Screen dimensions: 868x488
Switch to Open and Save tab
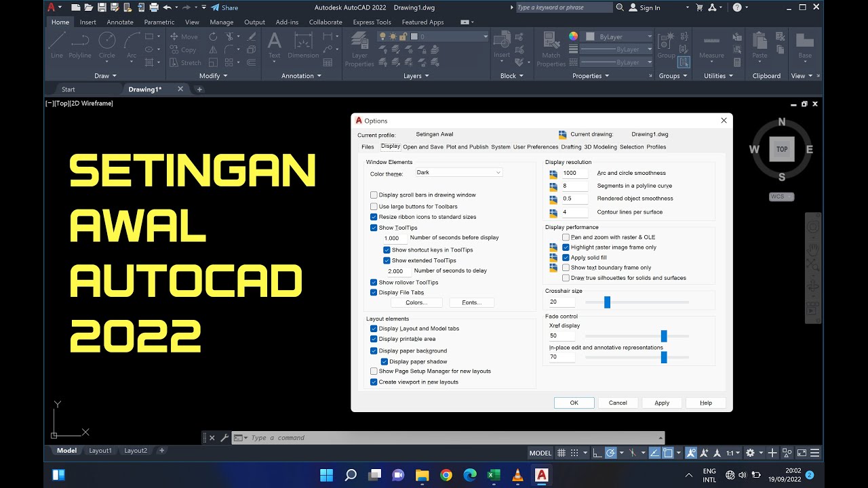423,147
